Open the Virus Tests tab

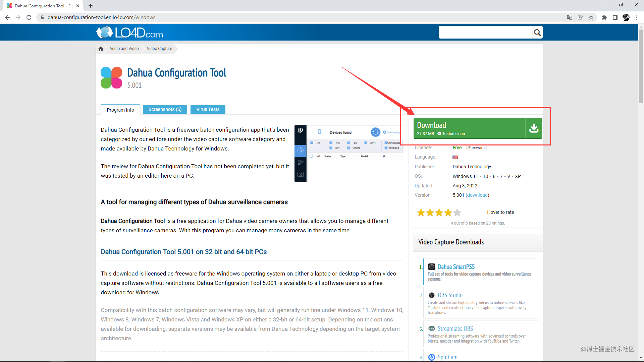tap(208, 109)
